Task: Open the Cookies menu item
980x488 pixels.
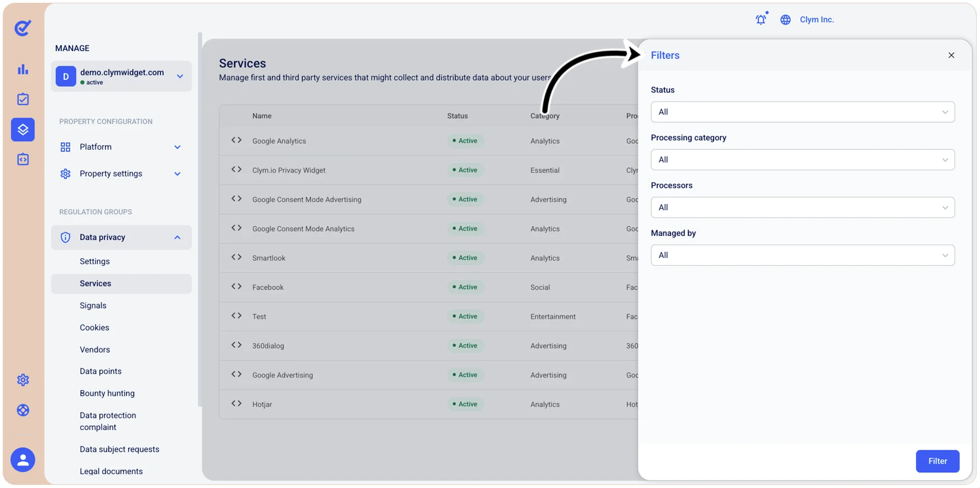Action: (95, 328)
